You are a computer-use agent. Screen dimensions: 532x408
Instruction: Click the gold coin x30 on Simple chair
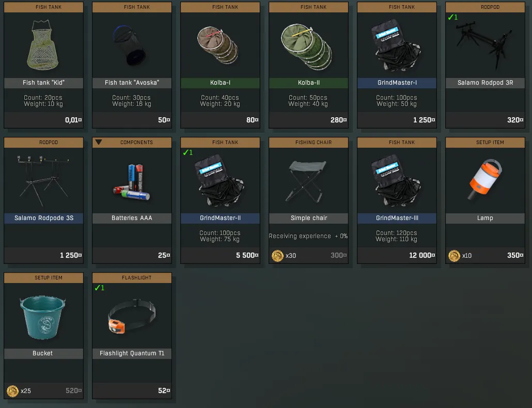(284, 256)
